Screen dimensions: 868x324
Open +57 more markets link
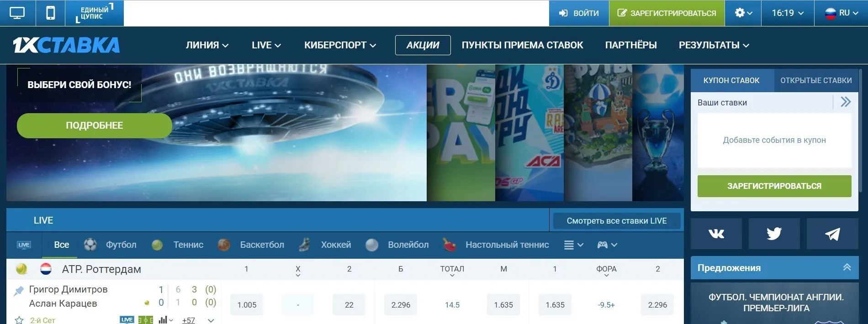point(188,320)
